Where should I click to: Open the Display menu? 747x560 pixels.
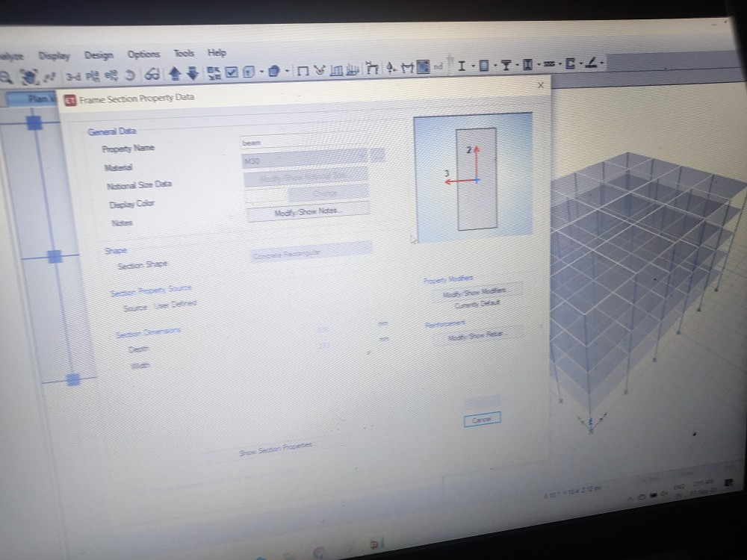coord(55,54)
